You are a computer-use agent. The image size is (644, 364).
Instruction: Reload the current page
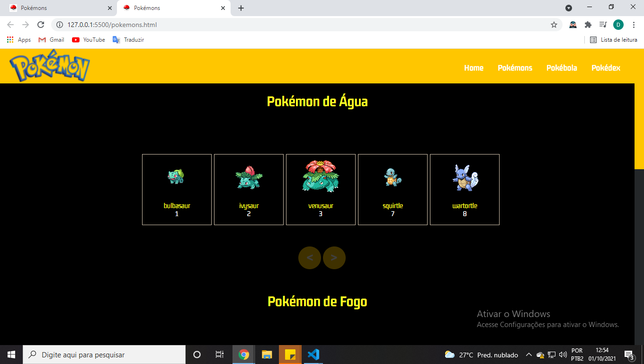pyautogui.click(x=41, y=25)
